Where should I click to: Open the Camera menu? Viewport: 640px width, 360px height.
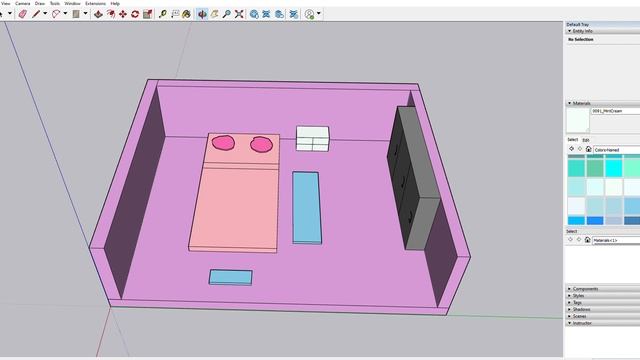(22, 3)
